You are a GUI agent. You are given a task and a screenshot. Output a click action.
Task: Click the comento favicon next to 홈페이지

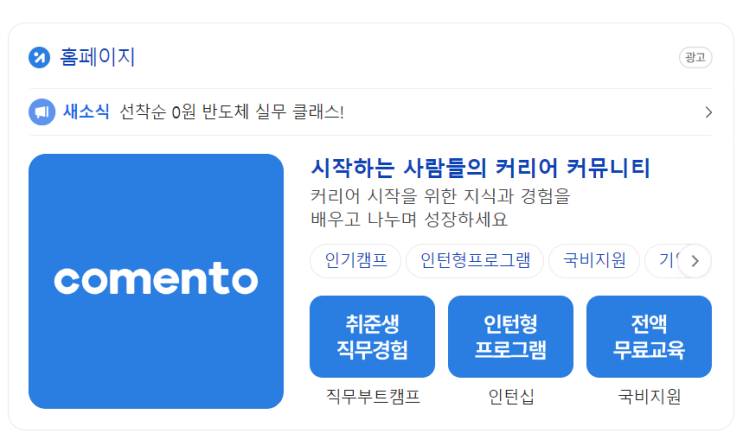39,58
